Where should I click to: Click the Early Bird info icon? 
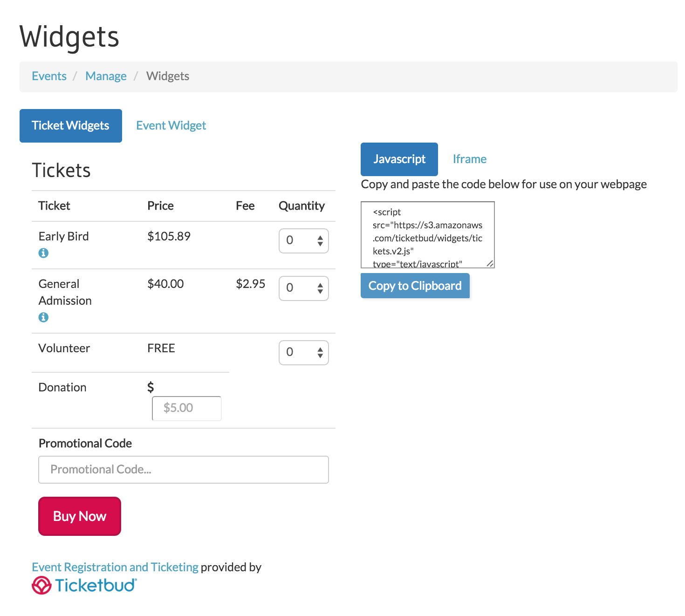(43, 253)
